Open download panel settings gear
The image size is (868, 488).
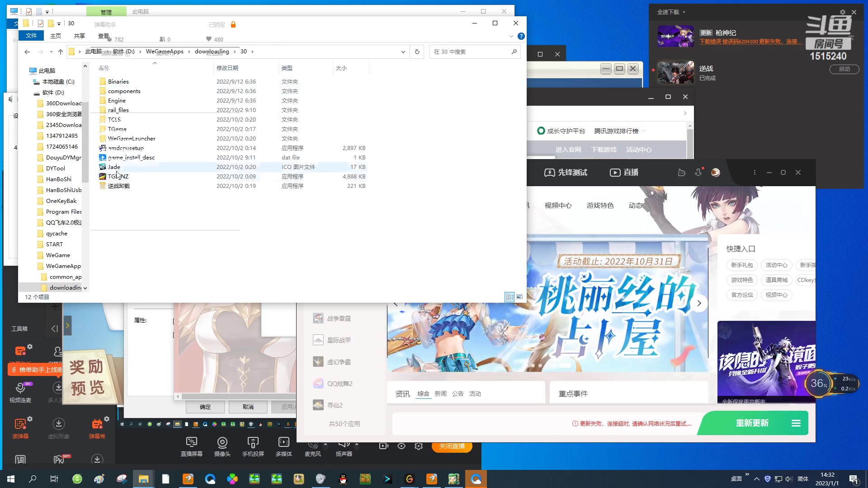(842, 12)
